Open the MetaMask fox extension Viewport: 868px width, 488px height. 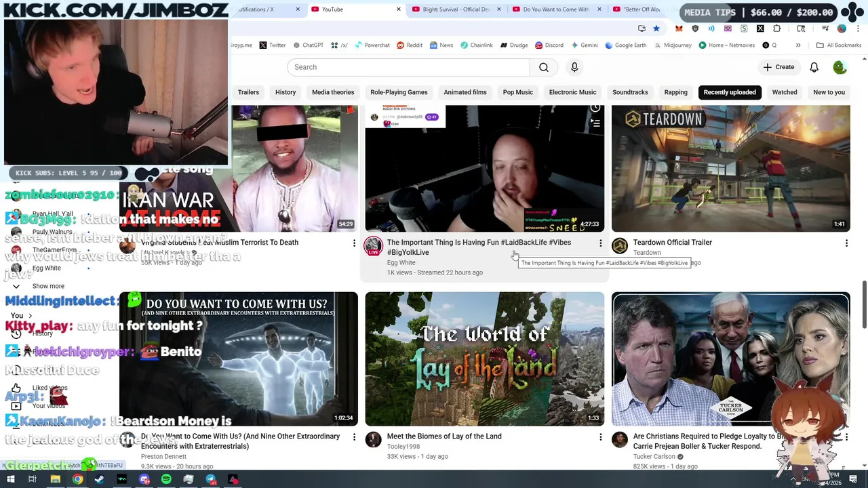point(679,28)
